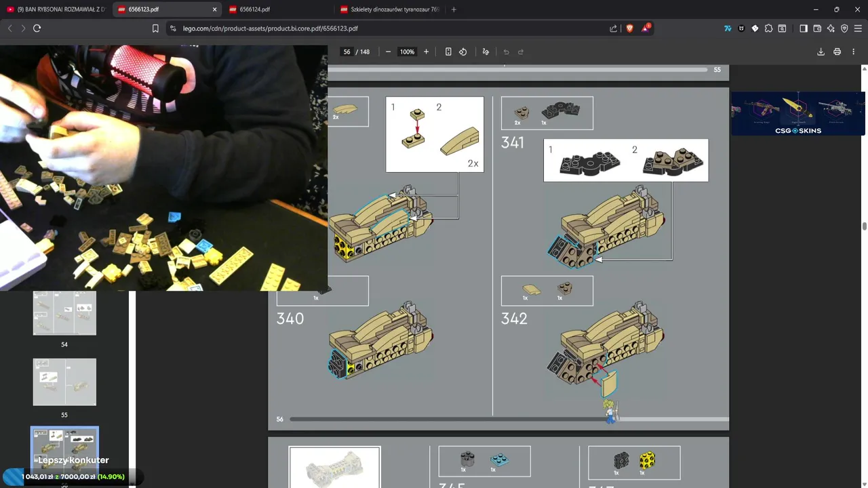Click the webcam overlay video
The width and height of the screenshot is (868, 488).
coord(163,168)
